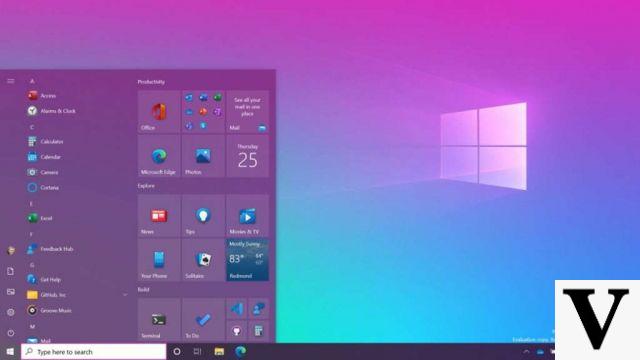Launch Movies & TV tile
The width and height of the screenshot is (640, 360).
247,216
